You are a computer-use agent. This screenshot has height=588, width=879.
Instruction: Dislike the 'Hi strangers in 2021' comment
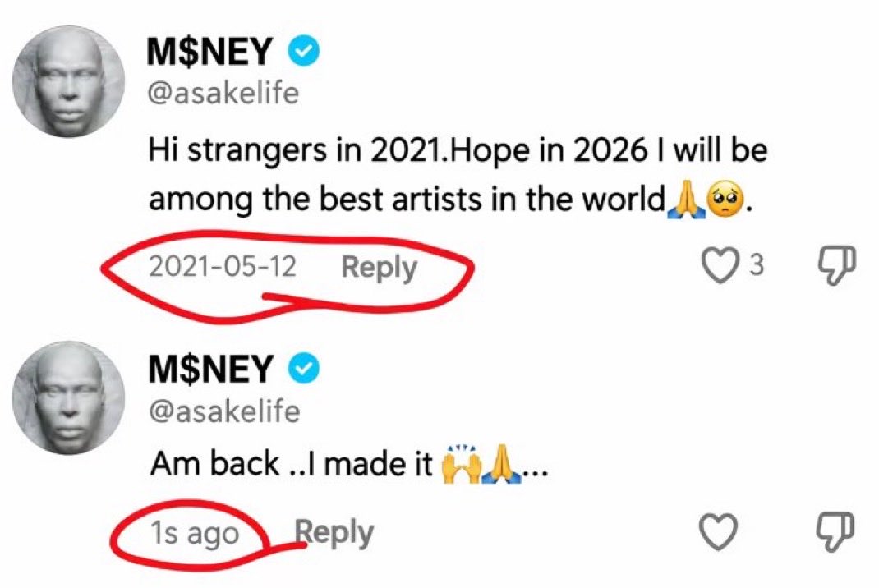pyautogui.click(x=837, y=264)
